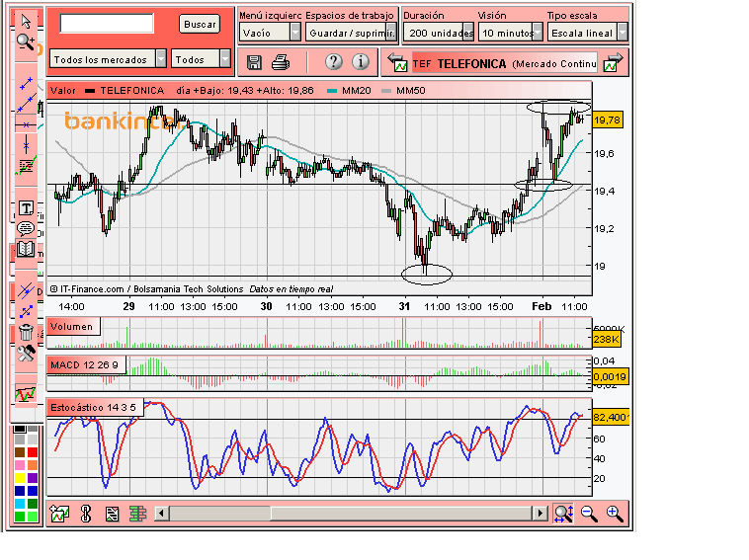Click the MM20 legend entry

click(349, 90)
